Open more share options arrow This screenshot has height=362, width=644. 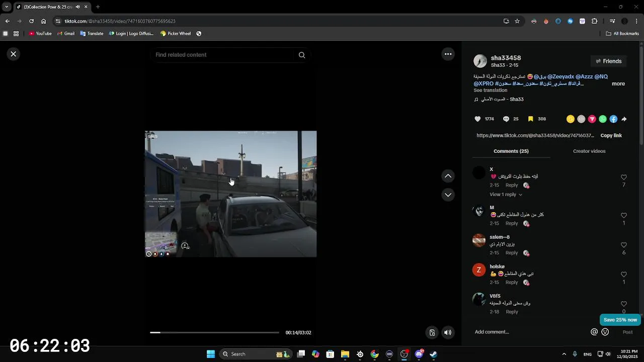[x=624, y=119]
